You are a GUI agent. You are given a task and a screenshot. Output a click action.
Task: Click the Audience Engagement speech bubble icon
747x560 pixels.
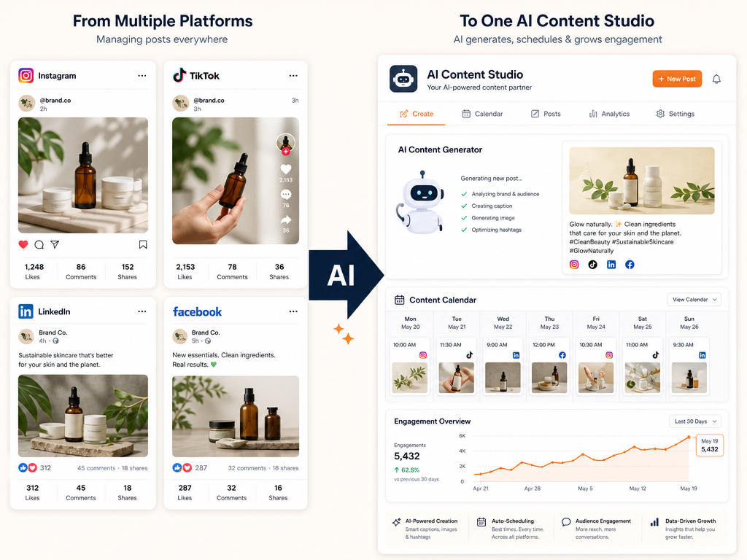click(566, 522)
